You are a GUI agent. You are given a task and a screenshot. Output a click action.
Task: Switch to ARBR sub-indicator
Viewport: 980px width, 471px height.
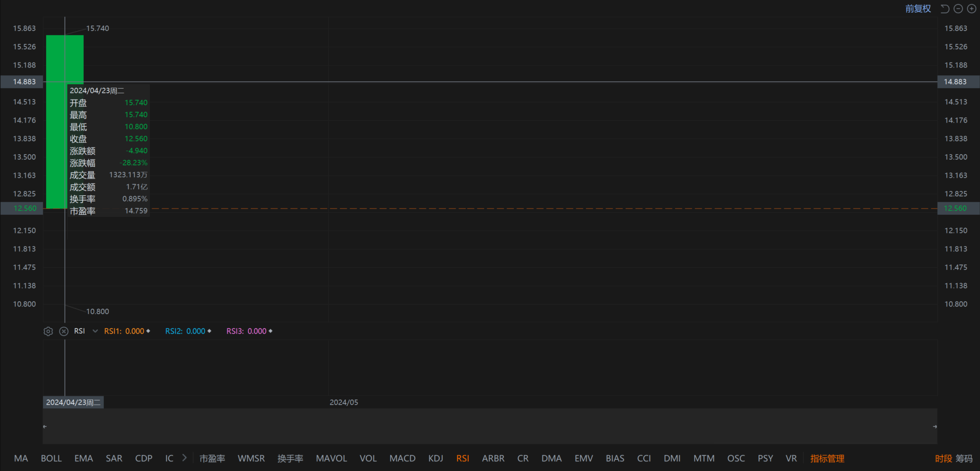pos(493,458)
